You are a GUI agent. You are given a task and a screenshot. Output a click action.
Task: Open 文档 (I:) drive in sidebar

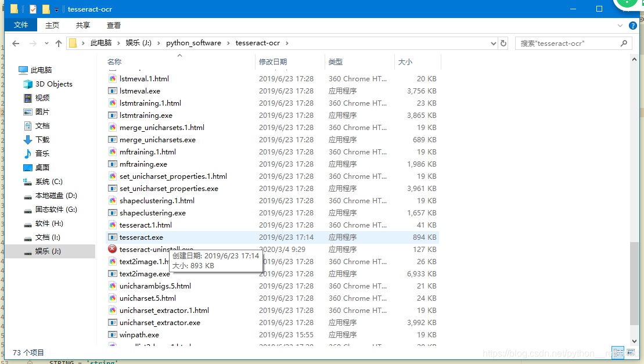(41, 237)
